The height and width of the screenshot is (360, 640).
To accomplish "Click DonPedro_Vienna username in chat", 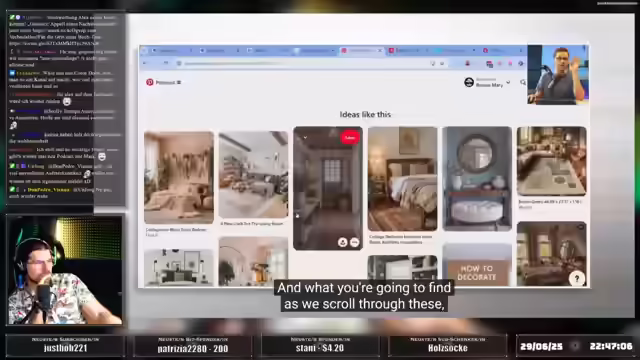I will point(49,190).
